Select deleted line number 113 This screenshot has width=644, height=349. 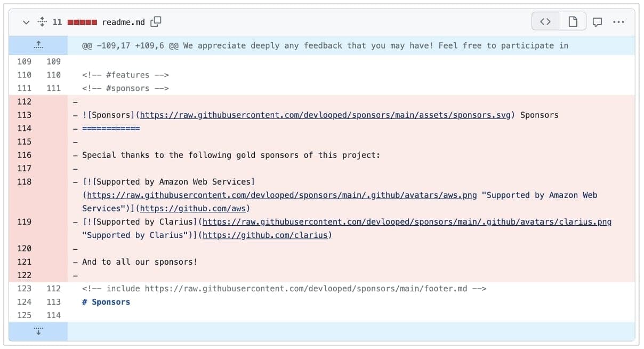click(x=24, y=115)
